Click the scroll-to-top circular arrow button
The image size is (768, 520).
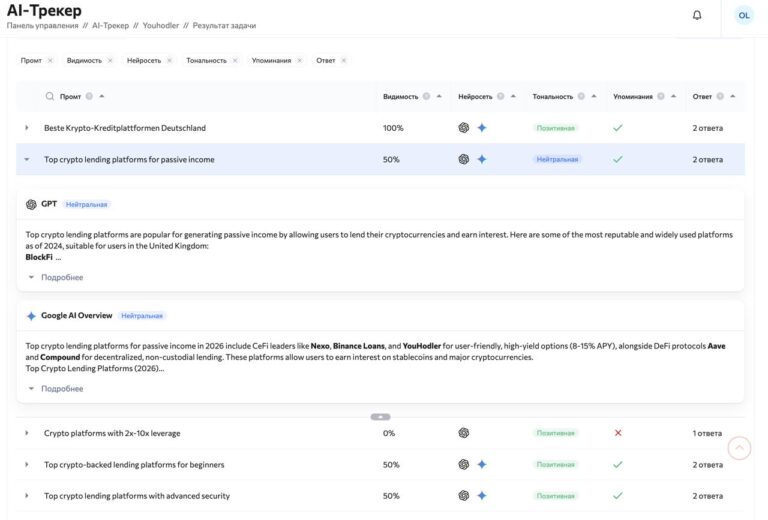point(739,448)
